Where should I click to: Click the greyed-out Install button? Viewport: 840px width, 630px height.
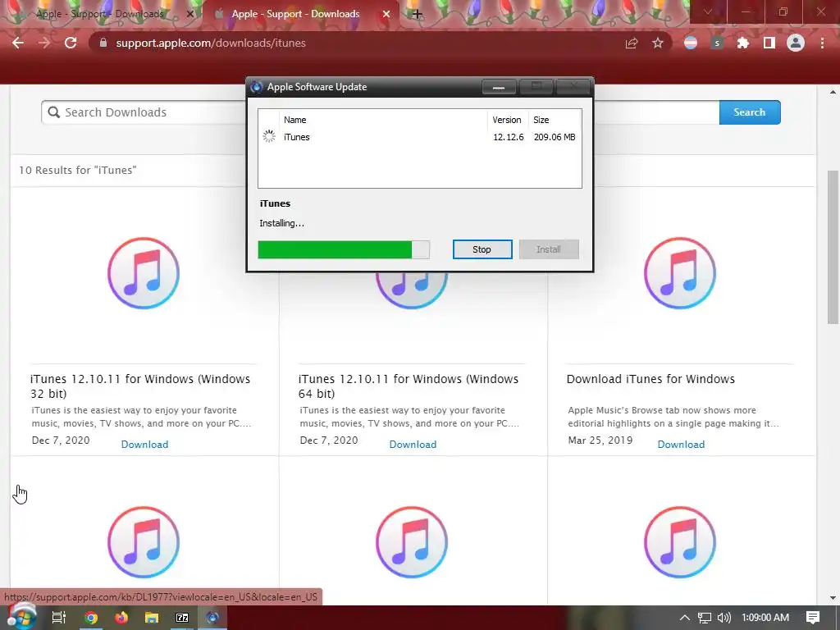point(549,249)
